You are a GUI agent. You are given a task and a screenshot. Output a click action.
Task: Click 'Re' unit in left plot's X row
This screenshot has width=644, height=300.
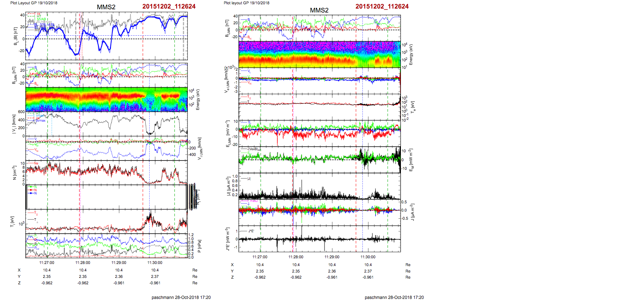195,270
